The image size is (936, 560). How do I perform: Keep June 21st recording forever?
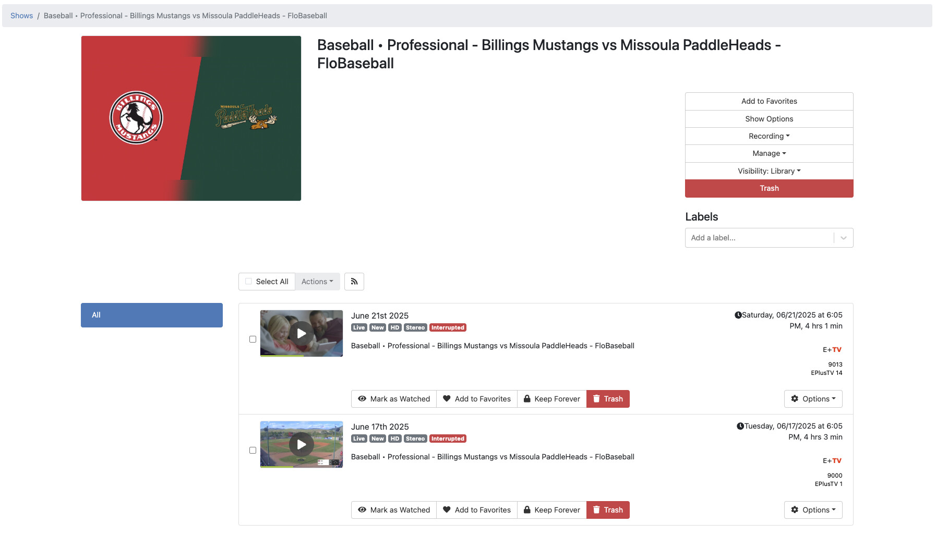[x=552, y=399]
